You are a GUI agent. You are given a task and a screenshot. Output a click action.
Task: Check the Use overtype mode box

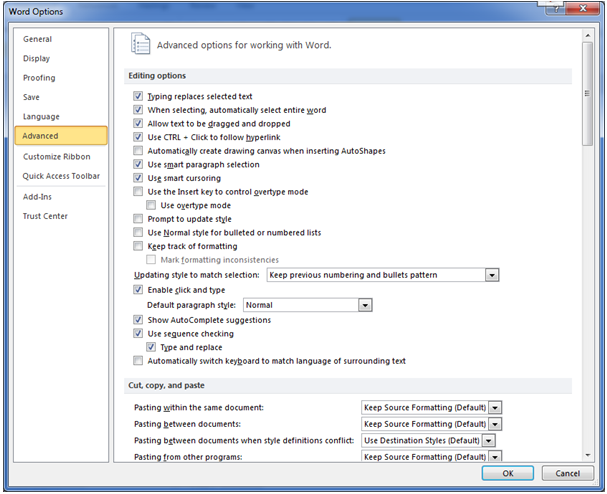click(151, 205)
